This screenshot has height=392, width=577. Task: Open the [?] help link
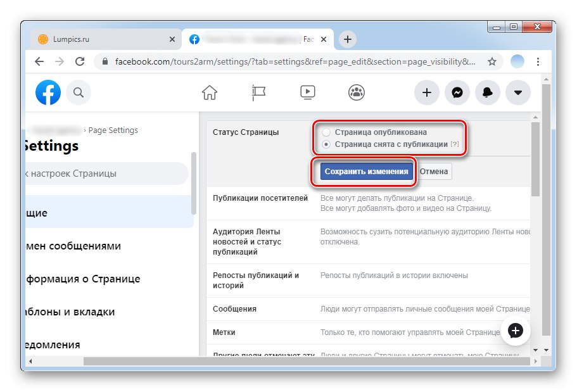tap(455, 144)
